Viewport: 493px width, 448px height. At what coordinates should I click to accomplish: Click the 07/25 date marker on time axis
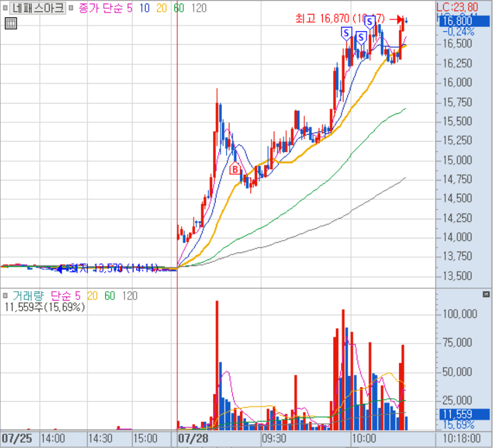(17, 438)
